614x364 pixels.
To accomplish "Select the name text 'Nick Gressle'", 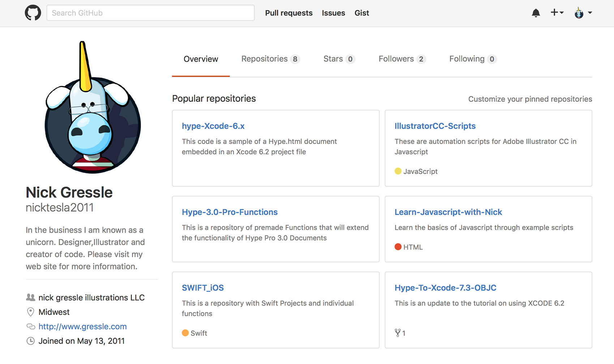I will point(69,192).
